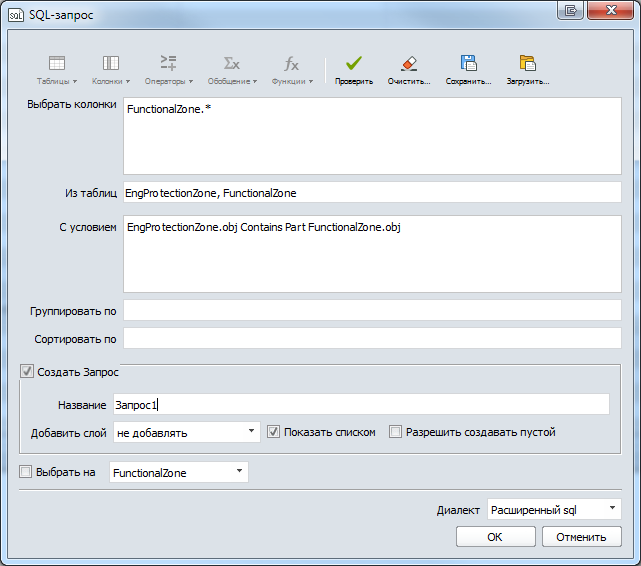Click the Проверить green checkmark icon
Image resolution: width=641 pixels, height=566 pixels.
354,64
